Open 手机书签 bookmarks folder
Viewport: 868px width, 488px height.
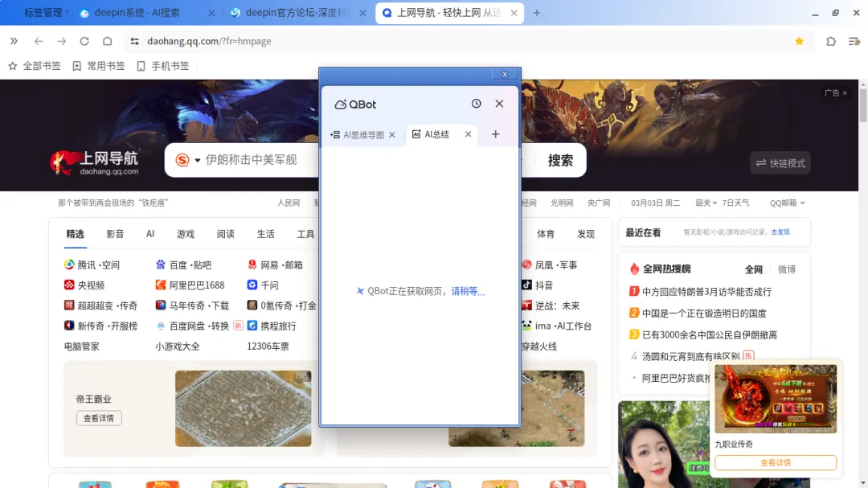(x=163, y=66)
